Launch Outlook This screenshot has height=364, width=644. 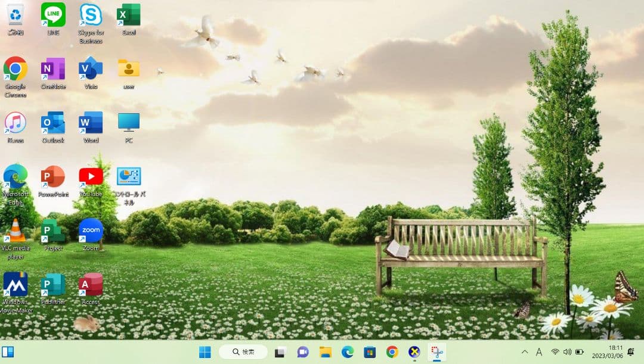click(52, 121)
